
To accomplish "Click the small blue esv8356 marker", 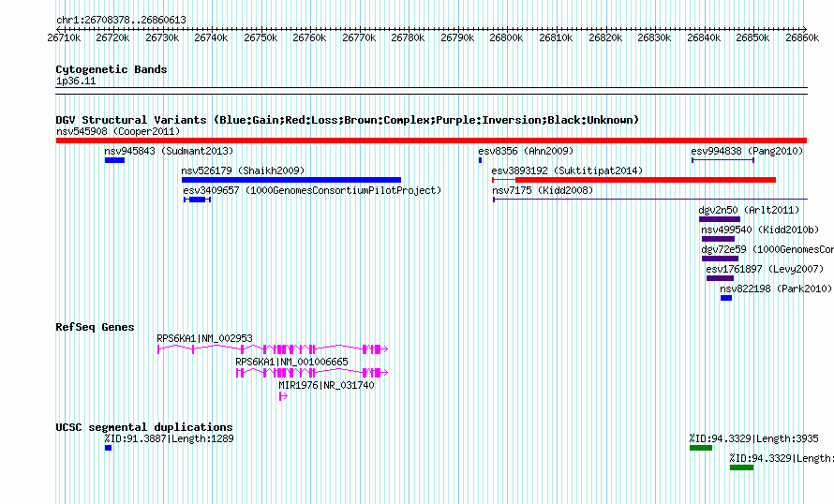I will click(x=481, y=160).
